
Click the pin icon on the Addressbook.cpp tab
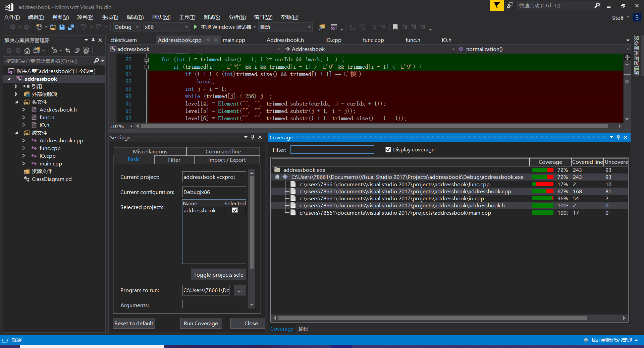click(x=208, y=40)
